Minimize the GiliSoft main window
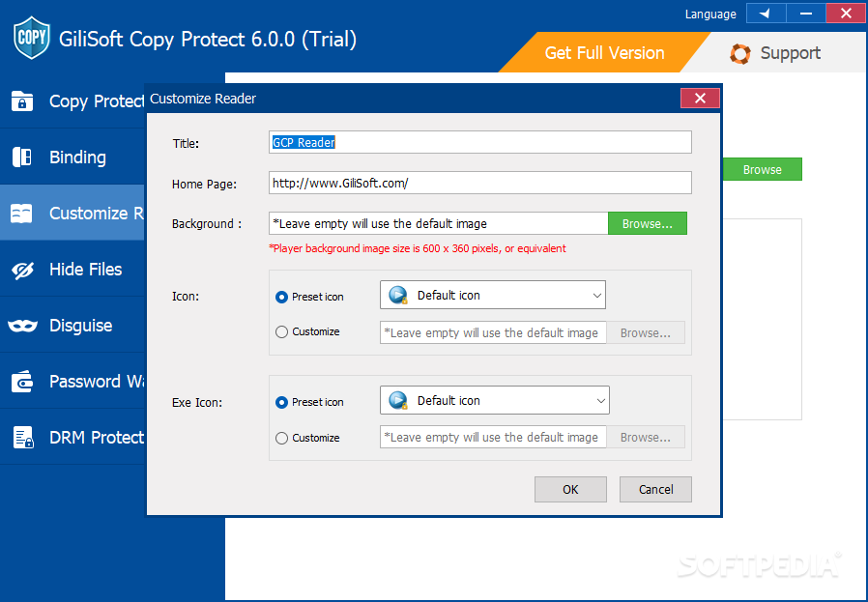The image size is (868, 602). (x=805, y=14)
